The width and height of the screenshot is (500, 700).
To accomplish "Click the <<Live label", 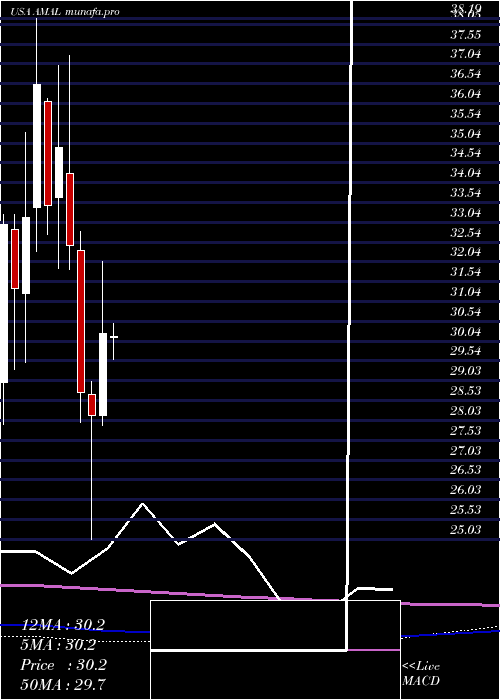I will tap(421, 667).
